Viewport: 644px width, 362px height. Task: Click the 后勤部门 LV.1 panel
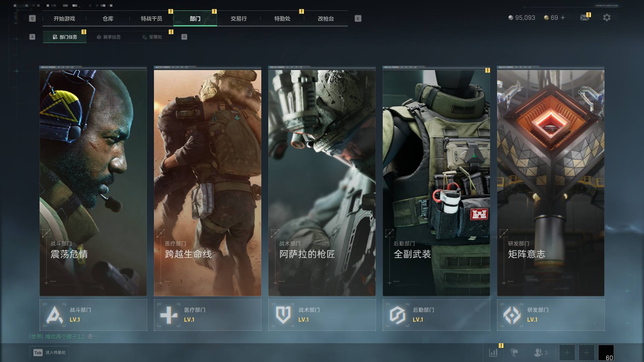pos(436,315)
